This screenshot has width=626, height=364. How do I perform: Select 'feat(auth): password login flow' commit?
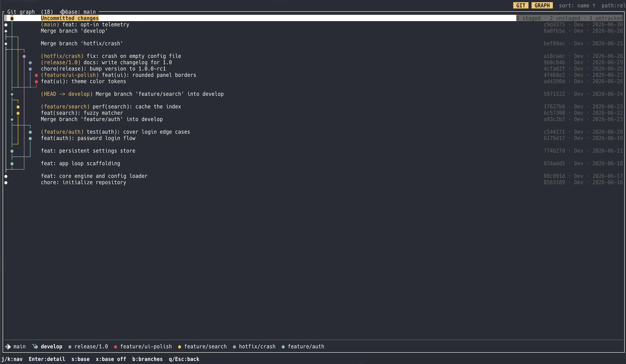tap(313, 138)
